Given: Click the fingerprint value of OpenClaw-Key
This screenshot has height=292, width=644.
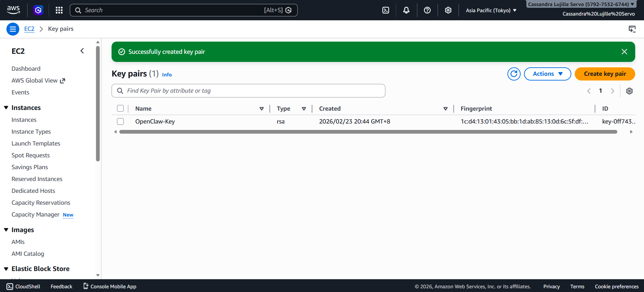Looking at the screenshot, I should pyautogui.click(x=524, y=121).
